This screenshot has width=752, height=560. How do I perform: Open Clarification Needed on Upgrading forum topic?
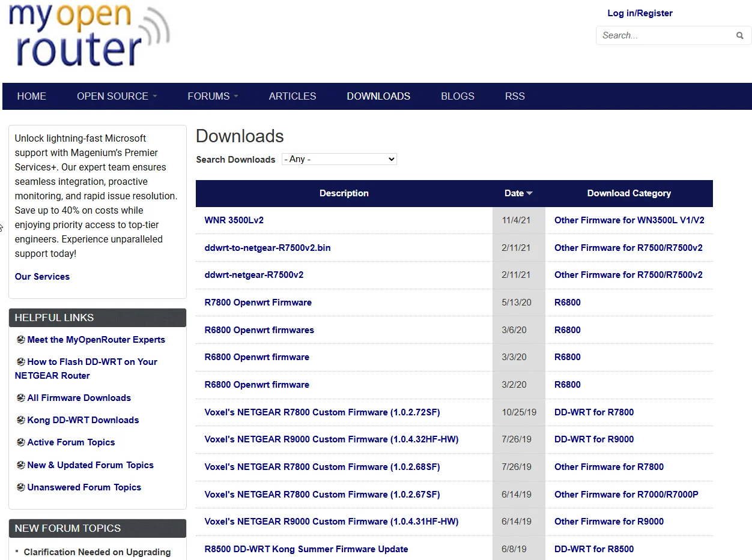pos(97,552)
